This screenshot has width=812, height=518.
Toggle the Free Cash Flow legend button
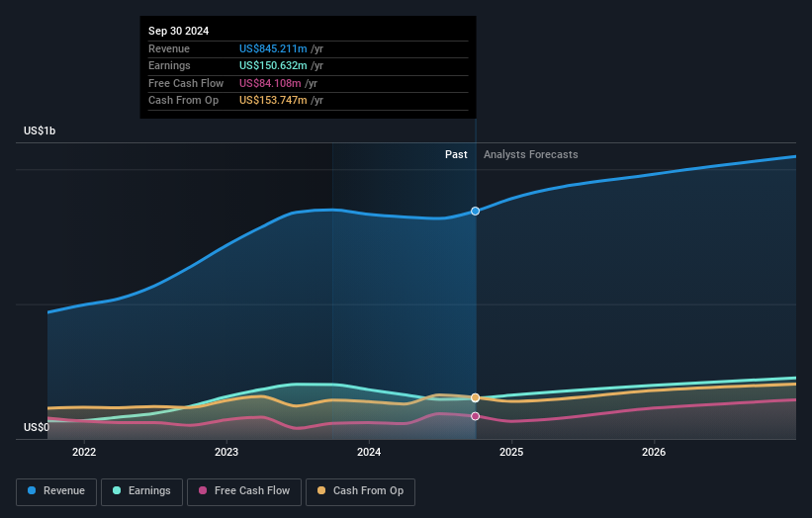[244, 491]
